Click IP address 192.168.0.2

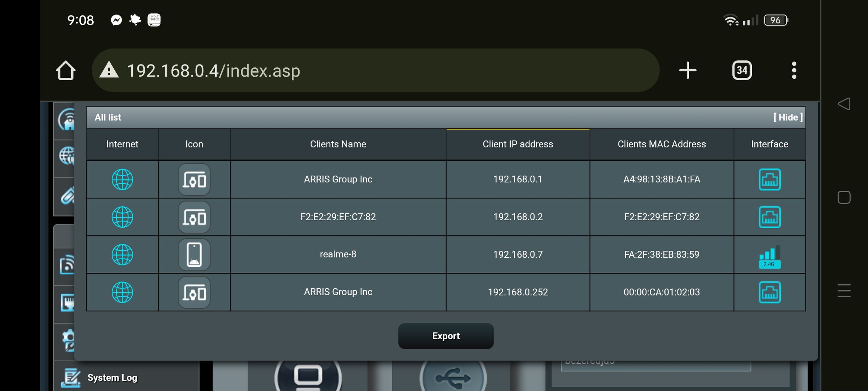(518, 217)
